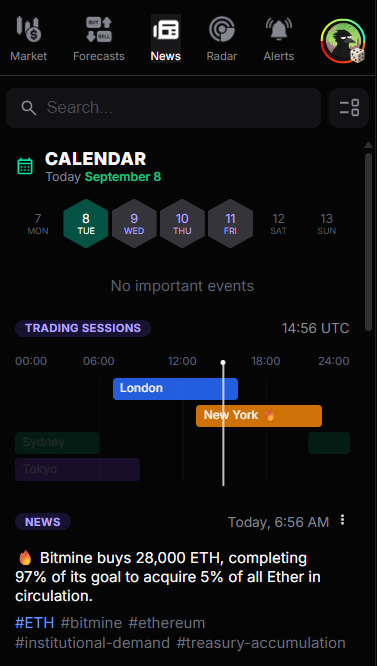Open the news item three-dot menu

click(x=343, y=520)
